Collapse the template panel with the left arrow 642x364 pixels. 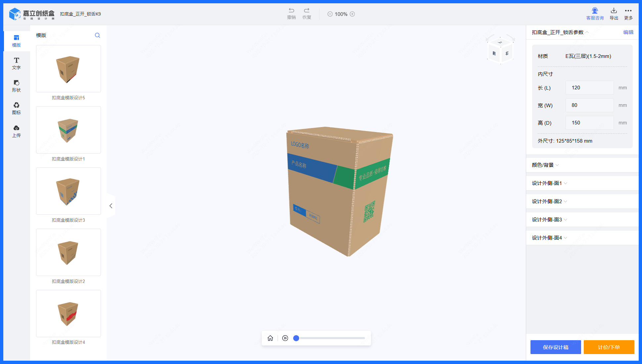coord(111,206)
